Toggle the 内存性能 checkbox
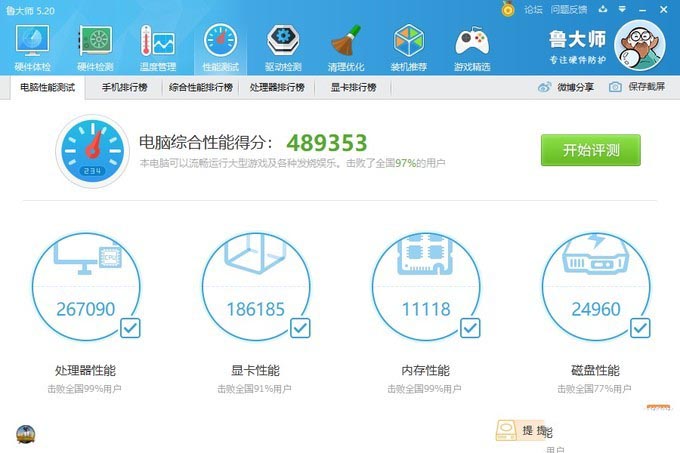 (470, 328)
